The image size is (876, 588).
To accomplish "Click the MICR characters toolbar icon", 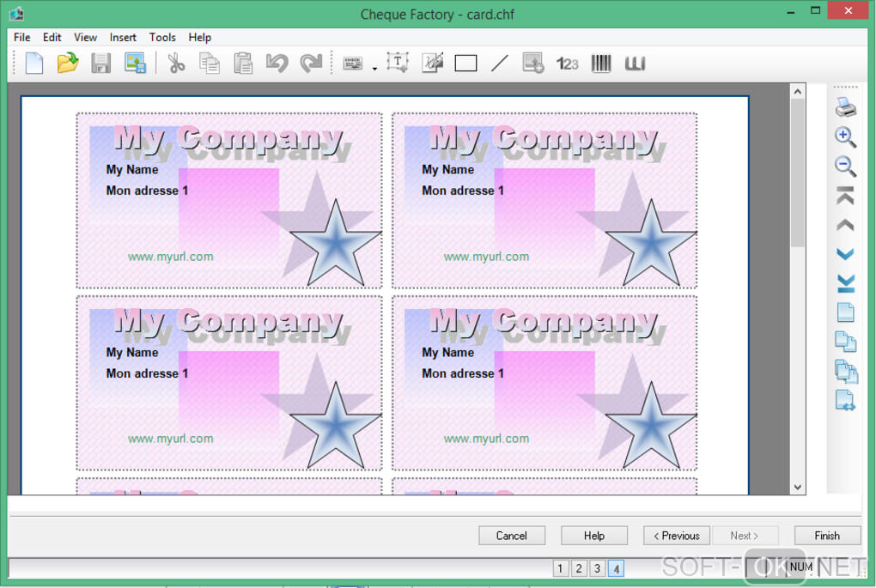I will point(636,64).
